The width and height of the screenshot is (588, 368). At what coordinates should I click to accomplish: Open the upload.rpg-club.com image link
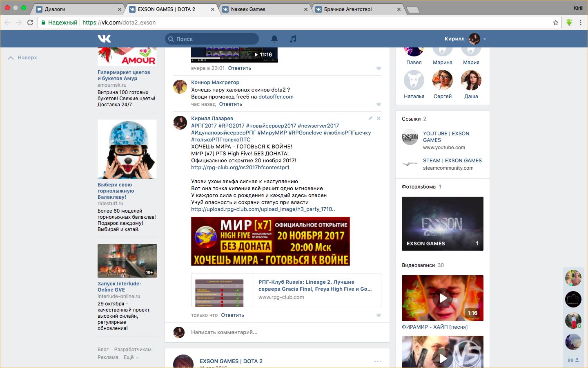(263, 209)
